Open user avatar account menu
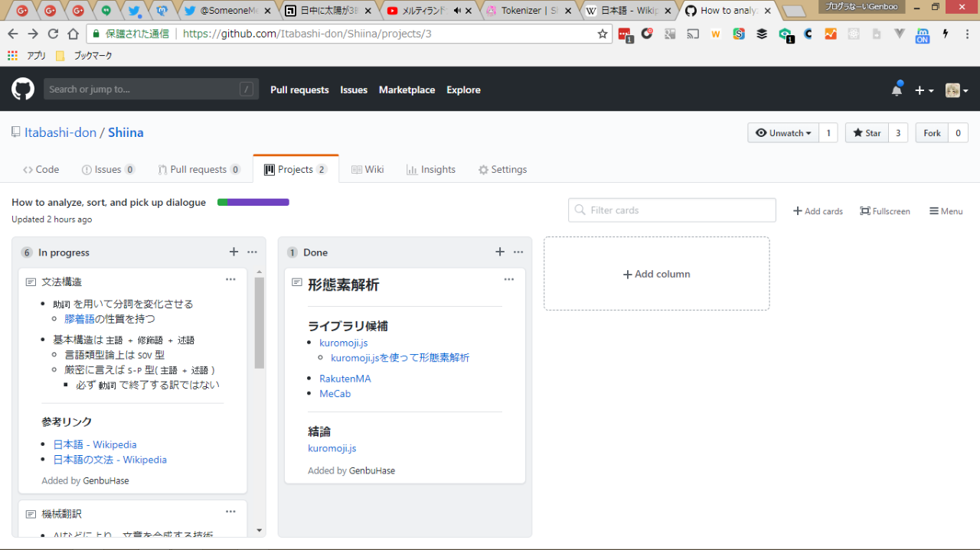 click(x=956, y=90)
